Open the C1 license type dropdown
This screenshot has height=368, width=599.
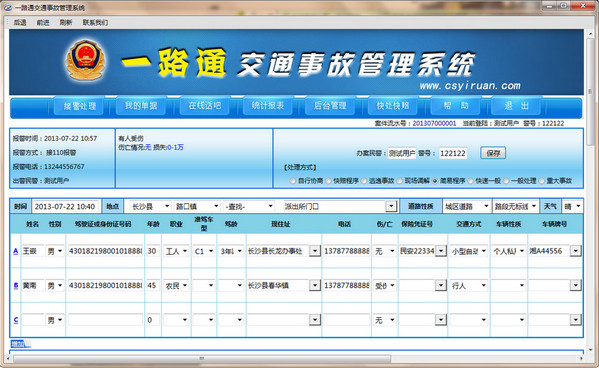pyautogui.click(x=204, y=251)
